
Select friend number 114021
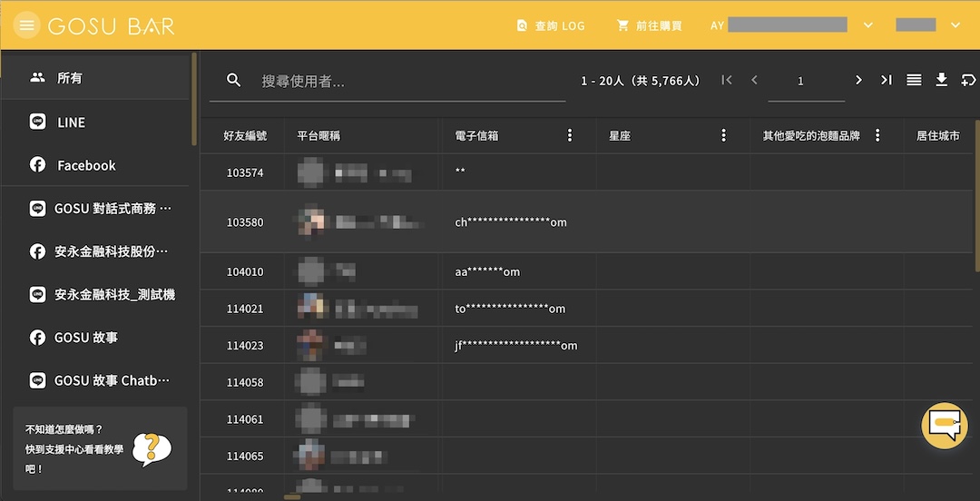(244, 309)
